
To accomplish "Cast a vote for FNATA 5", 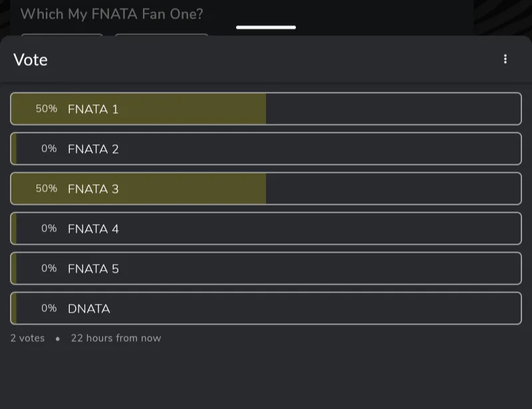I will click(266, 269).
